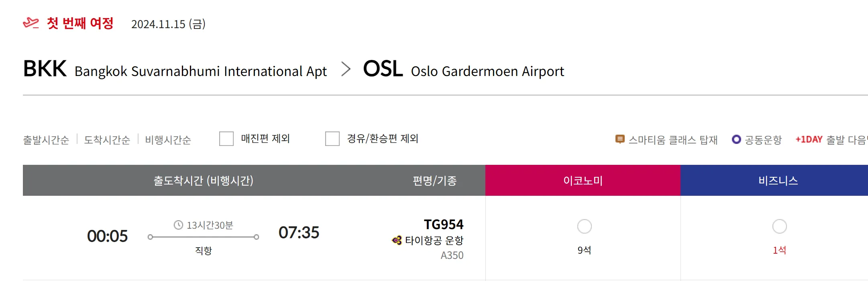
Task: Sort flights by 비행시간순
Action: coord(168,140)
